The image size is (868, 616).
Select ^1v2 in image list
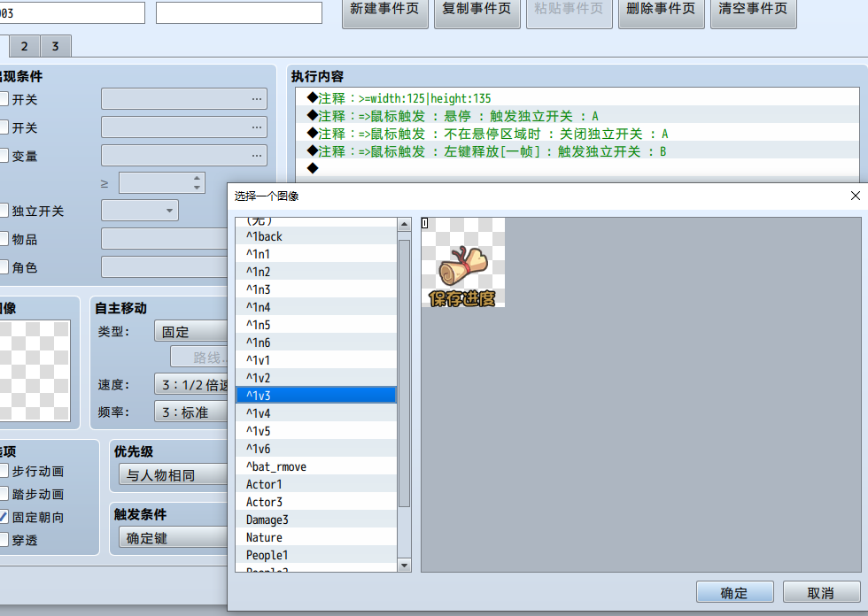pyautogui.click(x=316, y=378)
